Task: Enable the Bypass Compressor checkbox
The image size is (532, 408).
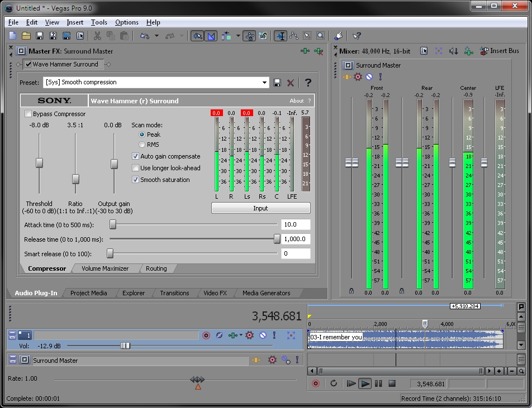Action: tap(28, 114)
